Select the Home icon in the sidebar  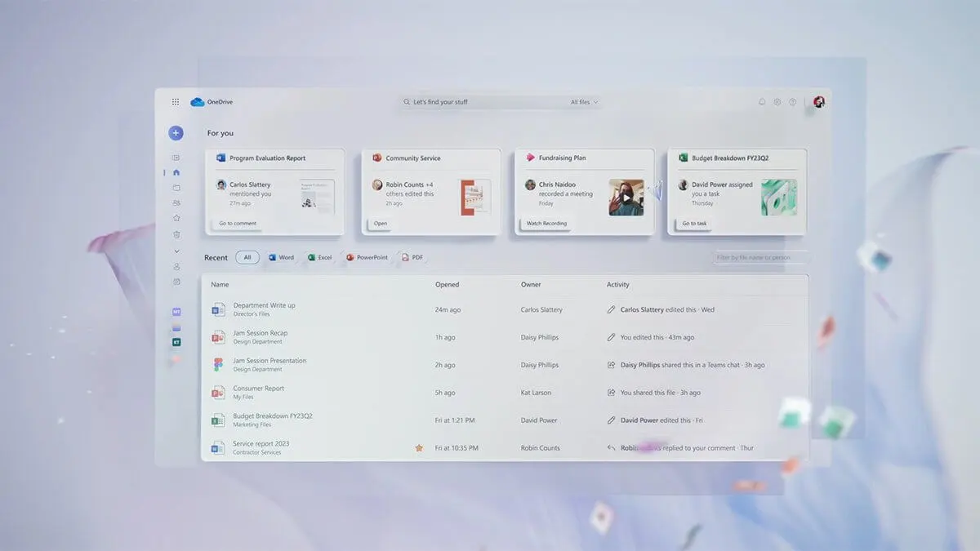click(x=175, y=173)
